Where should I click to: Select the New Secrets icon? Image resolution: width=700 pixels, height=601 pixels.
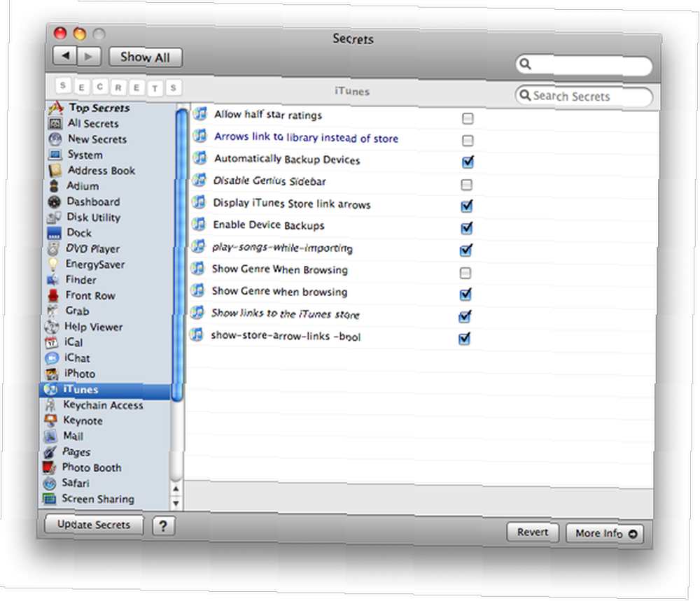pos(55,139)
